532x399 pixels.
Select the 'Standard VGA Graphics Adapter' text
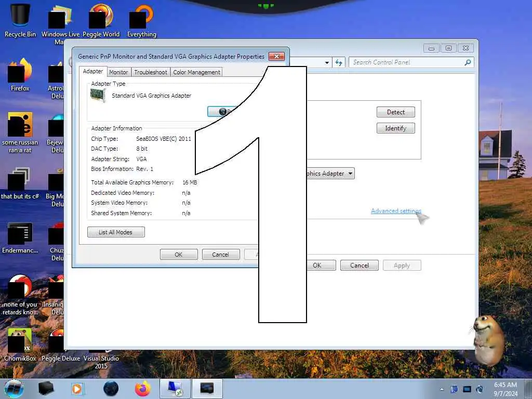pyautogui.click(x=152, y=96)
